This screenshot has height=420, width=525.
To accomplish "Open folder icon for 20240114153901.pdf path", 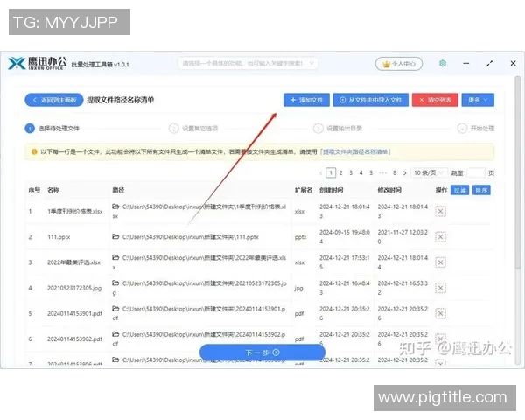I will pyautogui.click(x=115, y=309).
